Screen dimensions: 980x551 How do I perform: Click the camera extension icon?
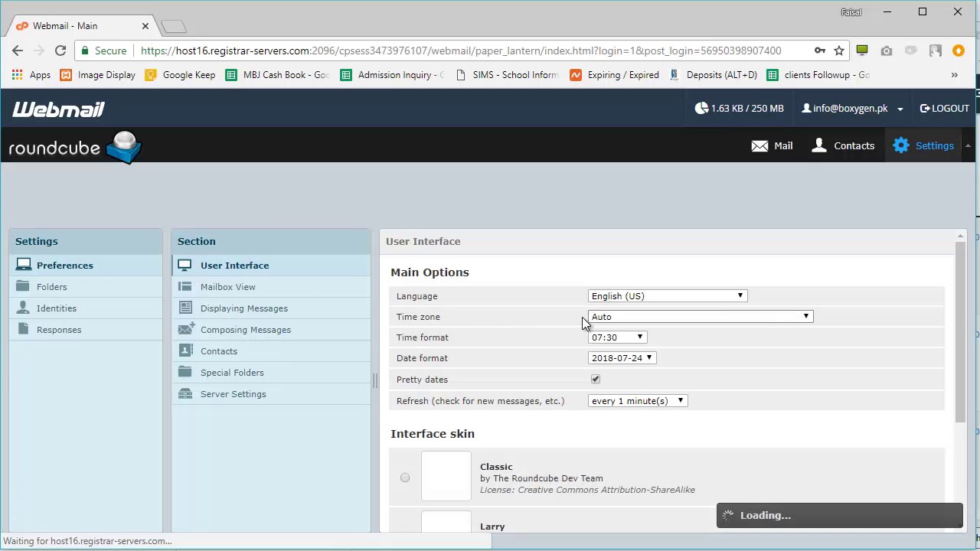pos(887,51)
